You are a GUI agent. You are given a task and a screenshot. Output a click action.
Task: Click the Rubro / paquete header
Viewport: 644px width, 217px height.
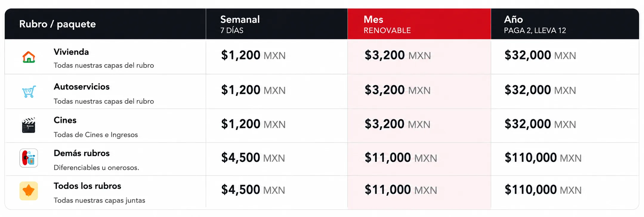pos(58,24)
